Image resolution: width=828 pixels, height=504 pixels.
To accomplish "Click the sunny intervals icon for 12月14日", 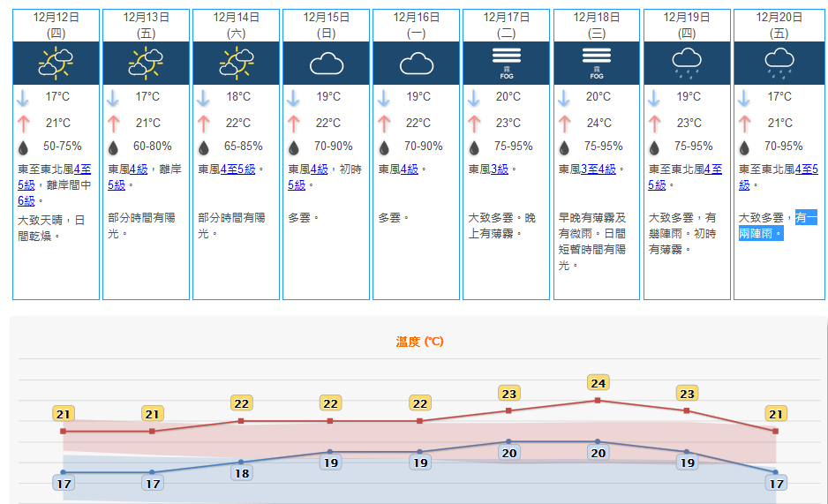I will click(237, 64).
